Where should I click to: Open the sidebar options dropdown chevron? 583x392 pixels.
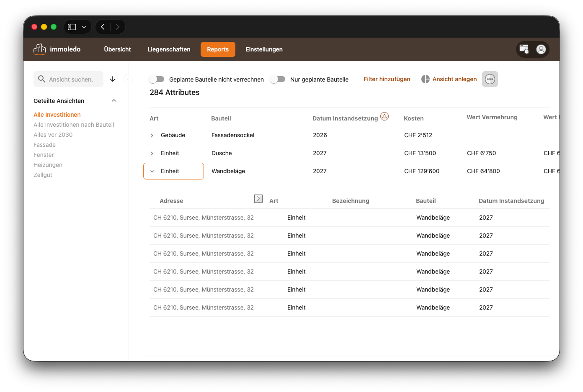(84, 27)
